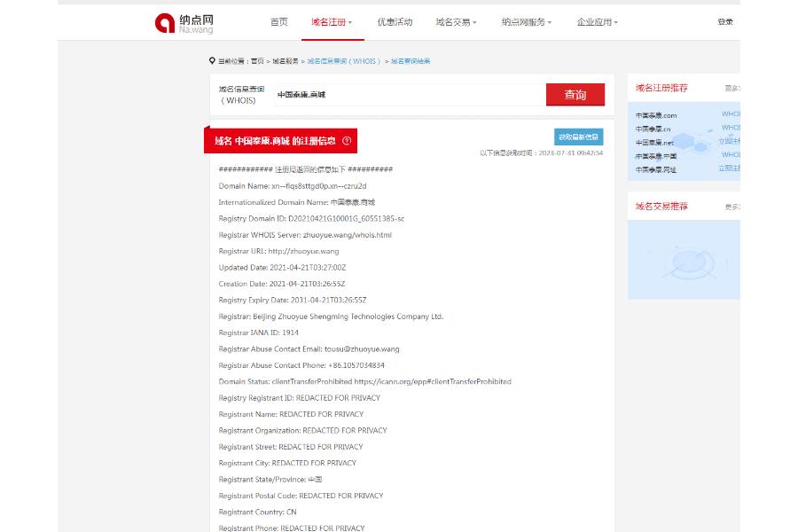Screen dimensions: 798x532
Task: Click the Registrant Country: CN line
Action: click(x=257, y=512)
